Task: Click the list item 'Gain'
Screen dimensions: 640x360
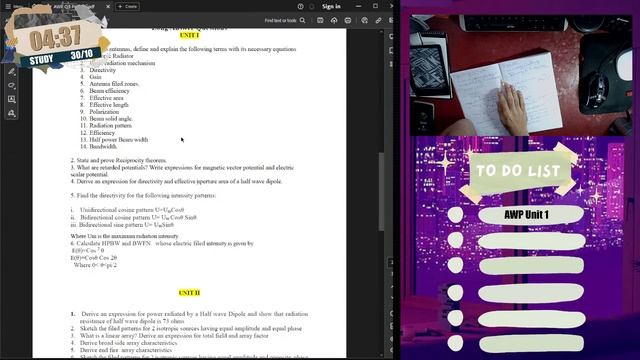Action: pyautogui.click(x=95, y=77)
